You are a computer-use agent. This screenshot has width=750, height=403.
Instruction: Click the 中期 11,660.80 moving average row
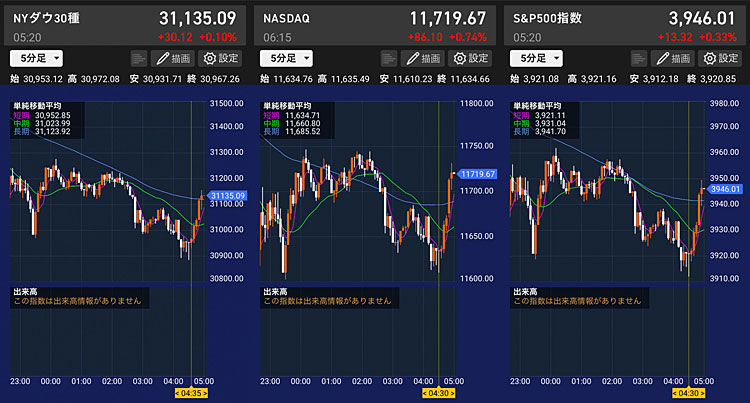(292, 123)
